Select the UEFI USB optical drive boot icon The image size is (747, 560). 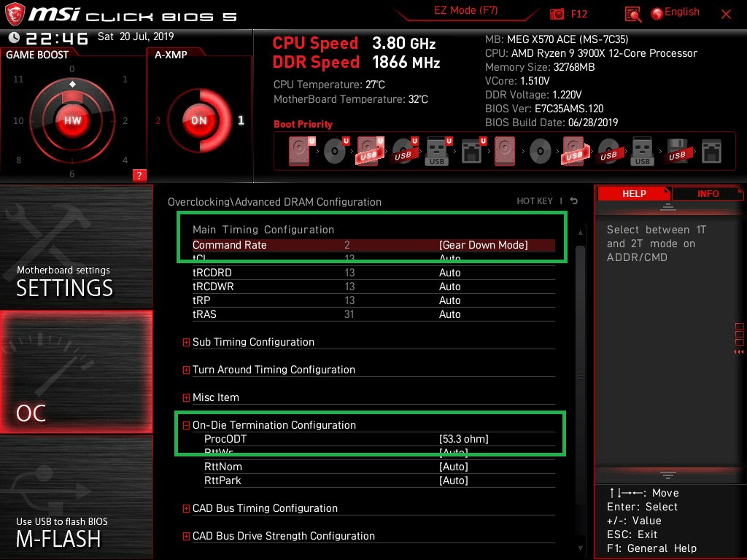point(404,151)
